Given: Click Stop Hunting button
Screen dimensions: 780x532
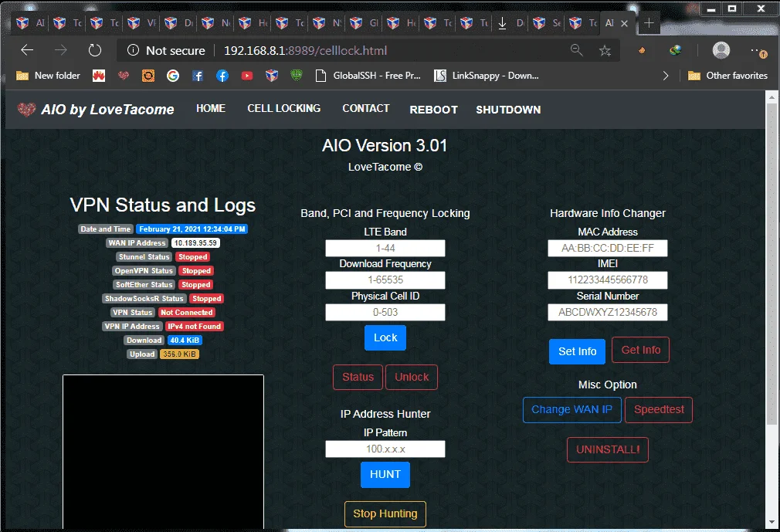Looking at the screenshot, I should click(x=385, y=513).
